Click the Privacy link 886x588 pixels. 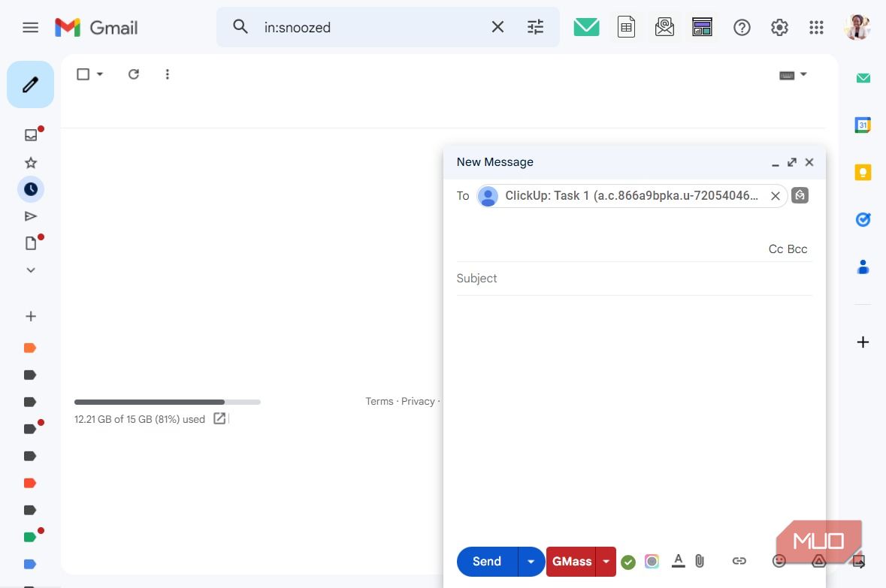coord(418,401)
